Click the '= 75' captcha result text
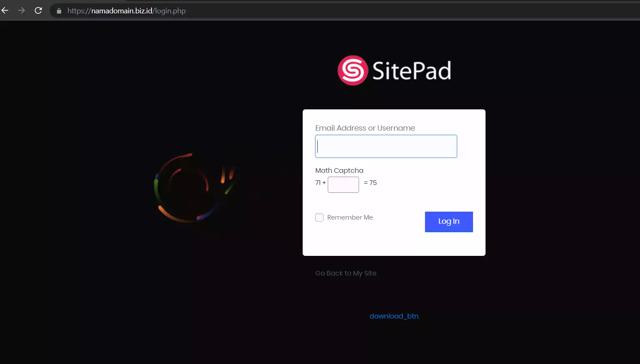 [x=370, y=183]
